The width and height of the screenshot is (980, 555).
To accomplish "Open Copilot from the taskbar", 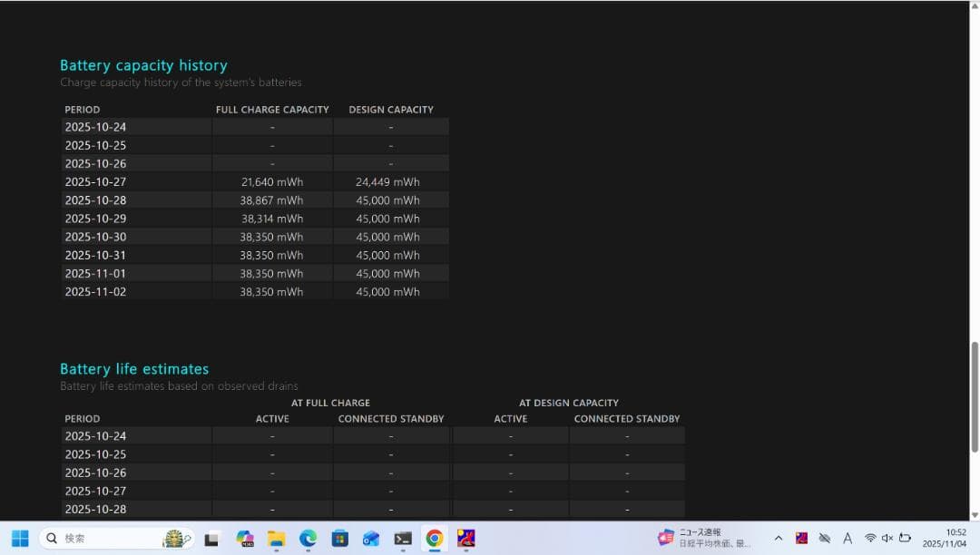I will point(244,539).
